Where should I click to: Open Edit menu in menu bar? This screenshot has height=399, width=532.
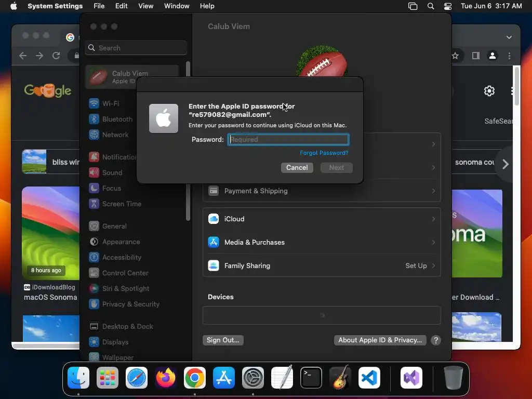pos(121,6)
